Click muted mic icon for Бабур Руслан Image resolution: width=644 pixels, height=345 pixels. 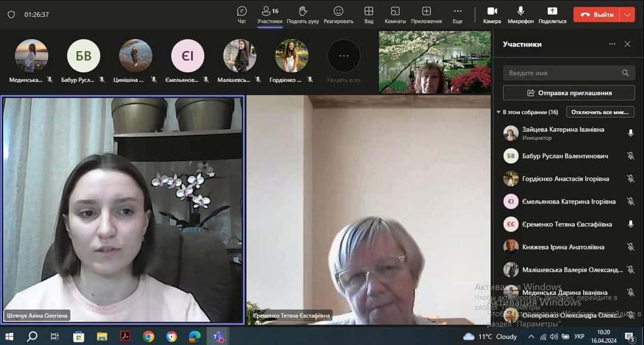tap(630, 156)
